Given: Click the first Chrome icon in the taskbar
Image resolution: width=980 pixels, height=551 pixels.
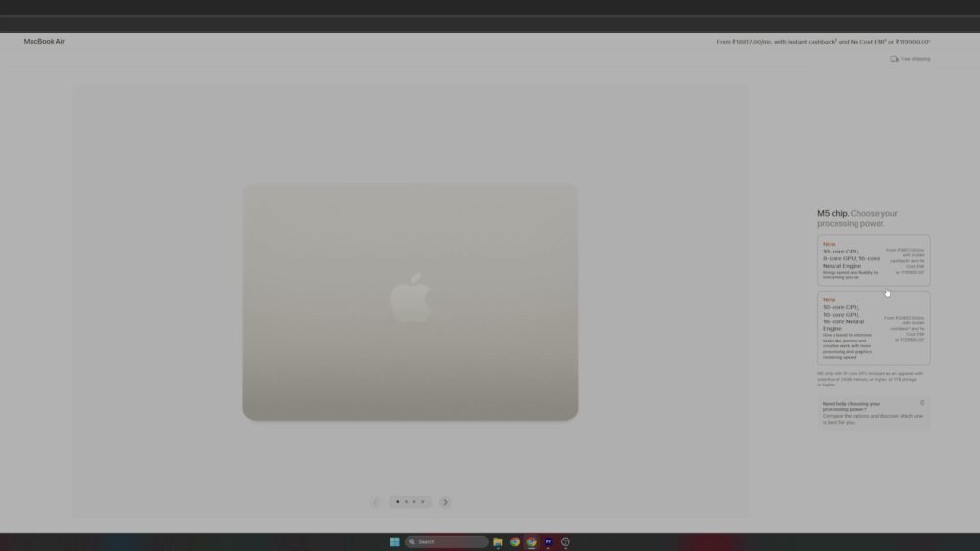Looking at the screenshot, I should click(515, 541).
